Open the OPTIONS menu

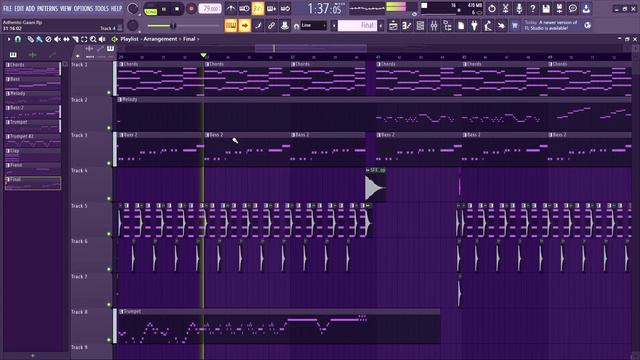(83, 9)
